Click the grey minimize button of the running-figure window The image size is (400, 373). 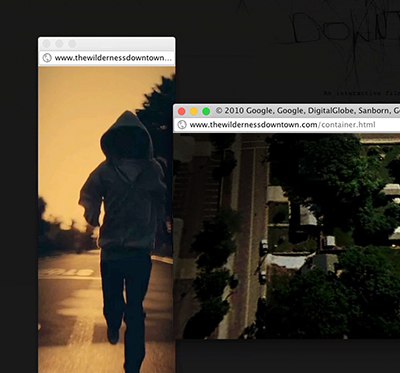pyautogui.click(x=59, y=44)
